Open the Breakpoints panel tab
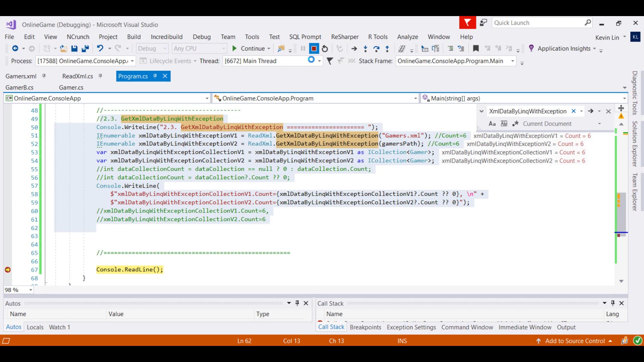Viewport: 644px width, 362px height. pyautogui.click(x=365, y=327)
